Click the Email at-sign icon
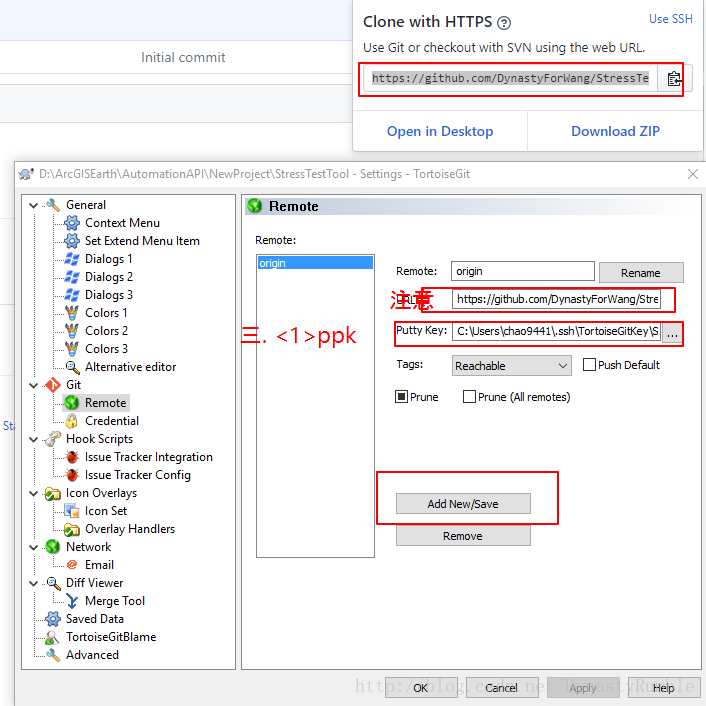 (x=72, y=565)
